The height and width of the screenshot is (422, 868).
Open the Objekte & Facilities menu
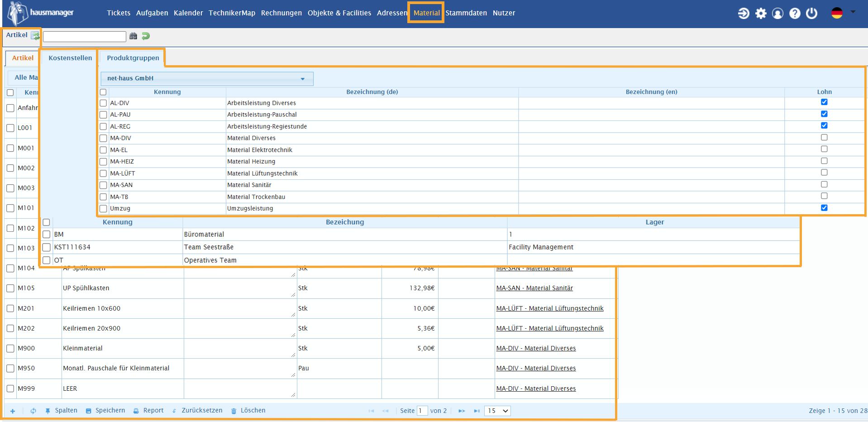point(339,13)
